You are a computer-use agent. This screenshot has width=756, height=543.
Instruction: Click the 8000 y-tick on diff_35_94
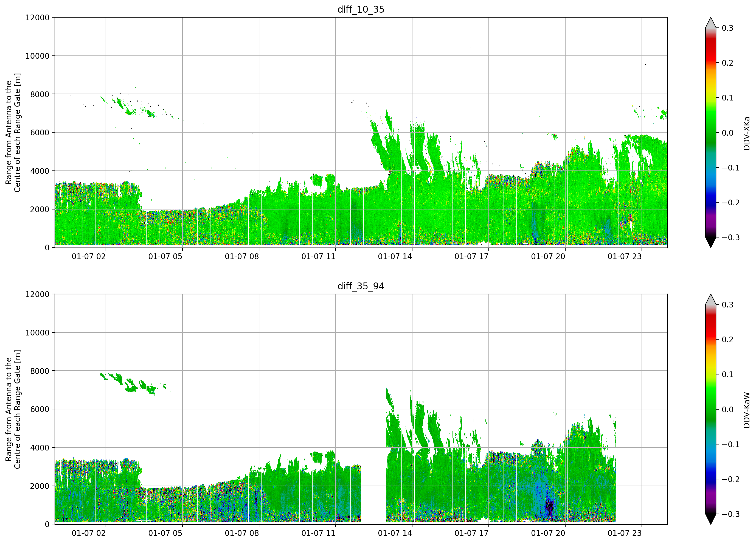(x=40, y=371)
